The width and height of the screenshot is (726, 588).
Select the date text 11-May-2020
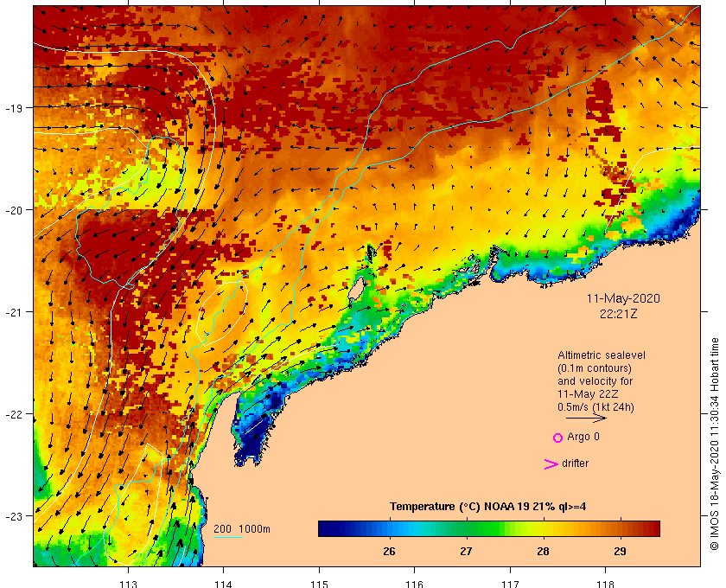click(x=623, y=298)
